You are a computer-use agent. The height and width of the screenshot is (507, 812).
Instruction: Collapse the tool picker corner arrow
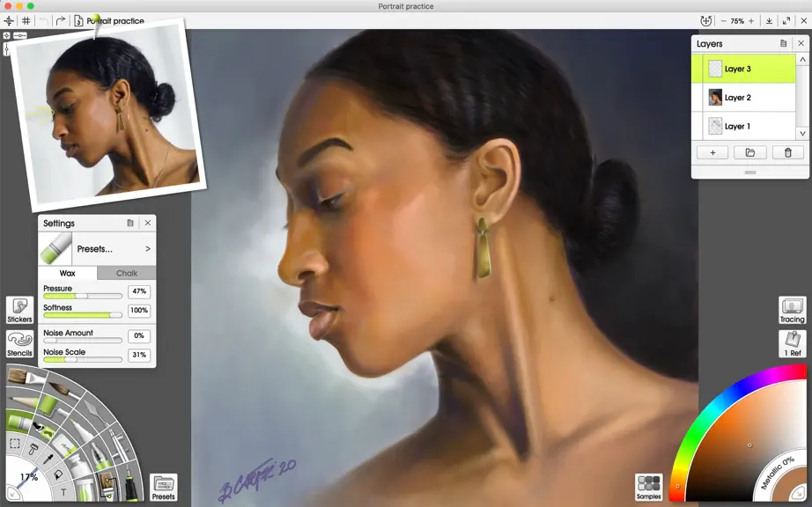click(x=13, y=493)
